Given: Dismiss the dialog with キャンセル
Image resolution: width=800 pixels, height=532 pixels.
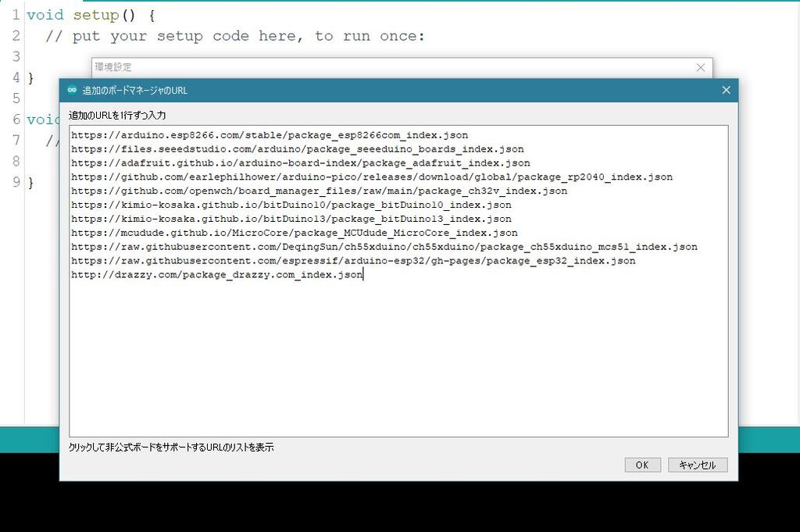Looking at the screenshot, I should [698, 465].
